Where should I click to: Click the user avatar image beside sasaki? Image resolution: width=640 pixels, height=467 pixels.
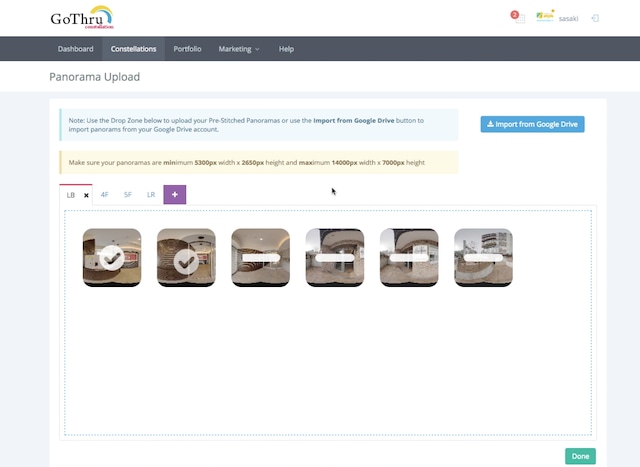pyautogui.click(x=545, y=16)
